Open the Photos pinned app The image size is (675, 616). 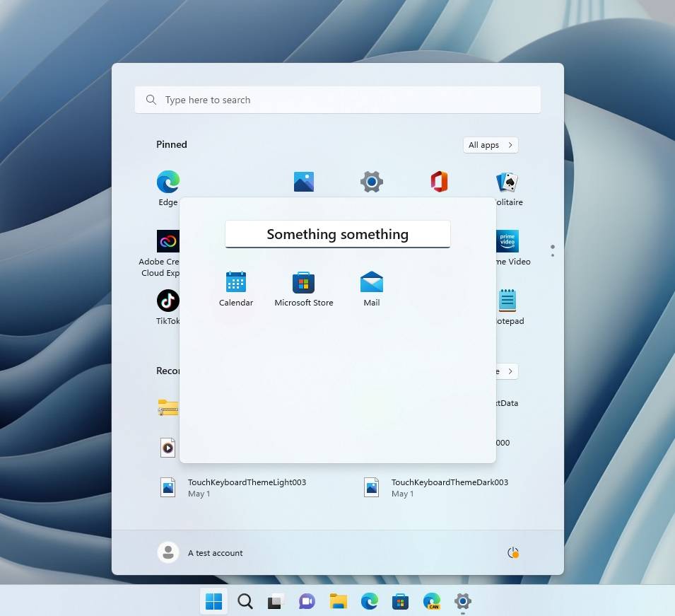click(303, 181)
